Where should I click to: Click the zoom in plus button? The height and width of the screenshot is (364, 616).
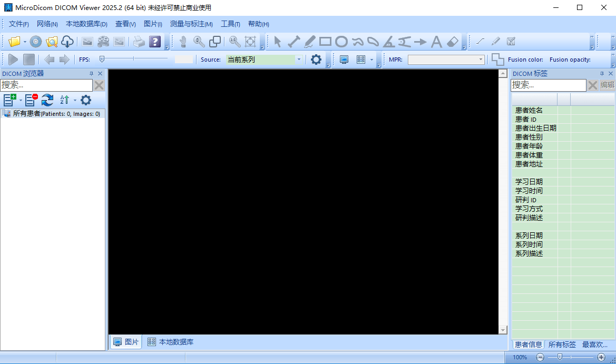(601, 357)
